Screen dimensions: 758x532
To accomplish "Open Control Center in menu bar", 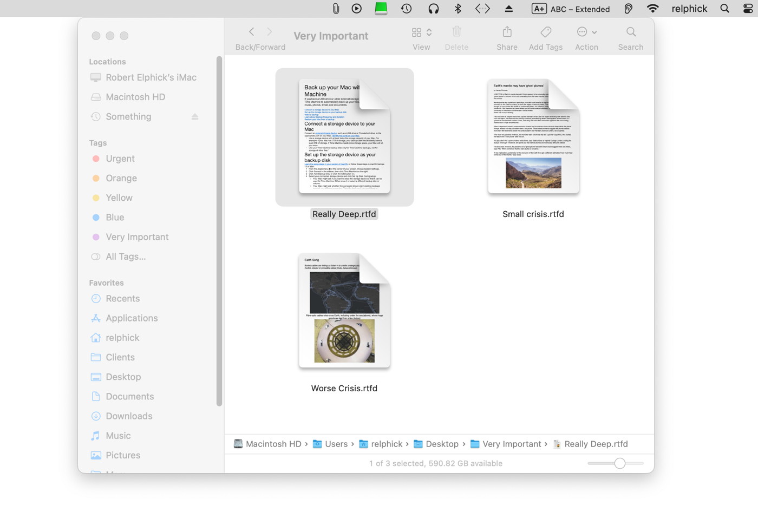I will [x=748, y=9].
